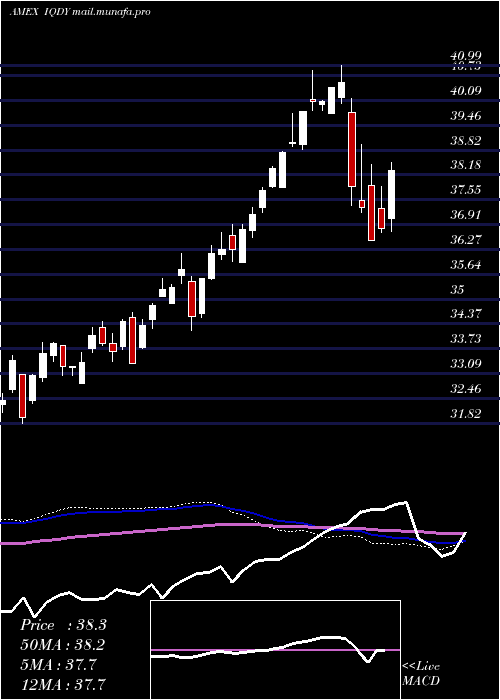Click the large red candle after the peak
This screenshot has height=700, width=500.
[352, 150]
